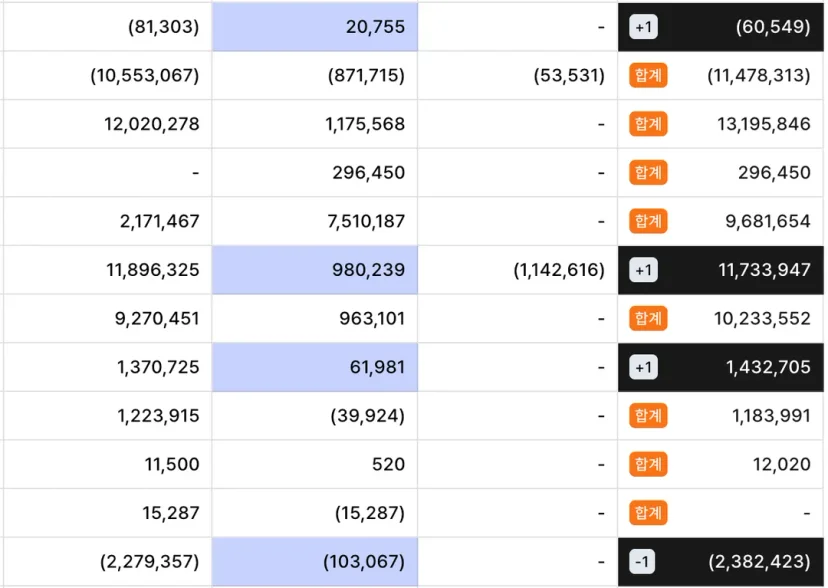Click the cell showing 12,020,278
This screenshot has width=828, height=588.
pos(108,124)
